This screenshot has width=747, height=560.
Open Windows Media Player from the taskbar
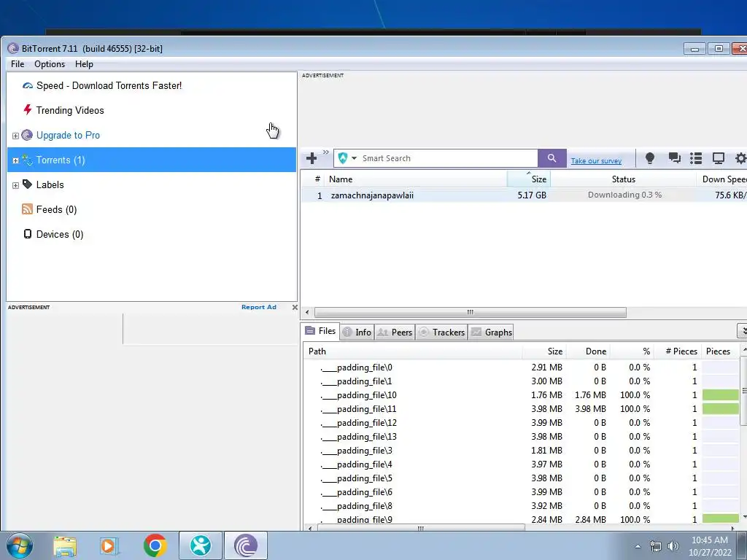[x=109, y=545]
